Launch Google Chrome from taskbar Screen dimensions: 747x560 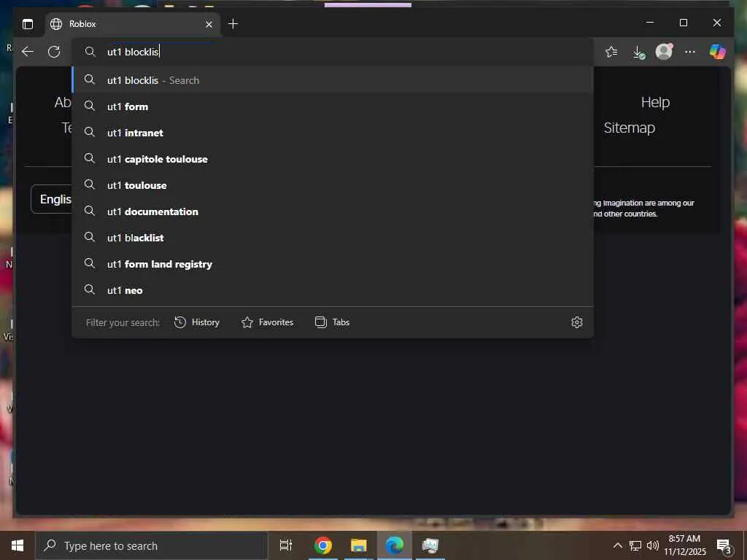tap(322, 545)
